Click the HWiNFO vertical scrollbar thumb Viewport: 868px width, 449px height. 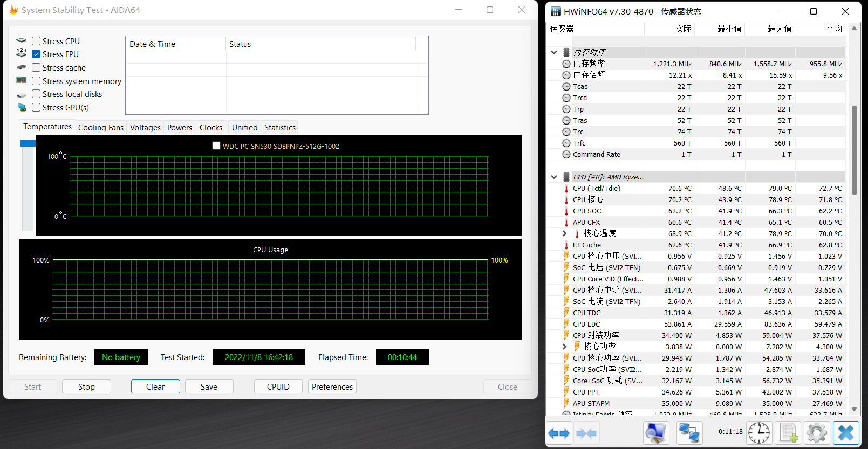coord(855,150)
